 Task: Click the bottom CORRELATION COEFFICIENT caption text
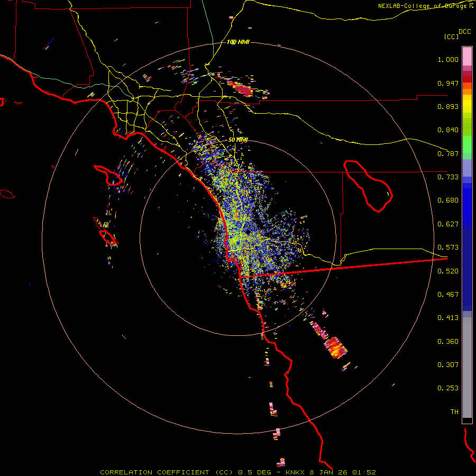238,472
